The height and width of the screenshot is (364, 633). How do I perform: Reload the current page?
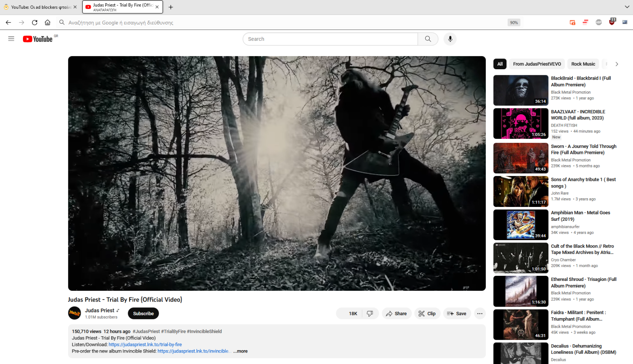(34, 23)
